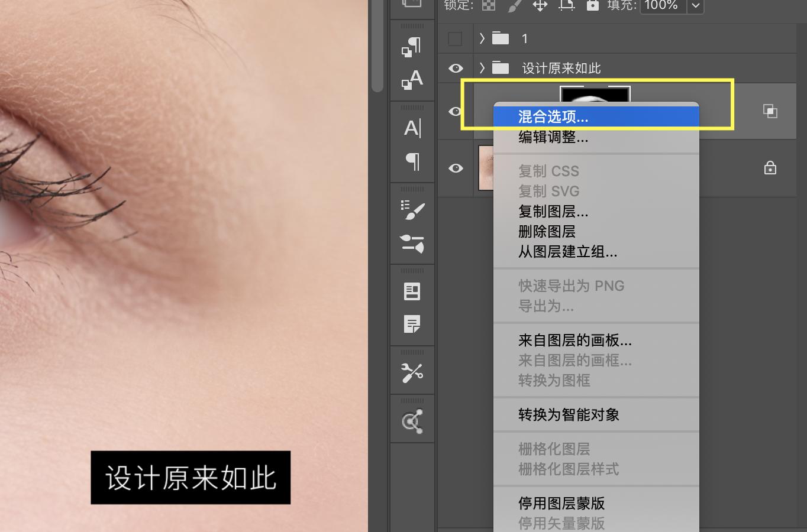Show group 1 via its empty visibility box
Viewport: 807px width, 532px height.
455,38
